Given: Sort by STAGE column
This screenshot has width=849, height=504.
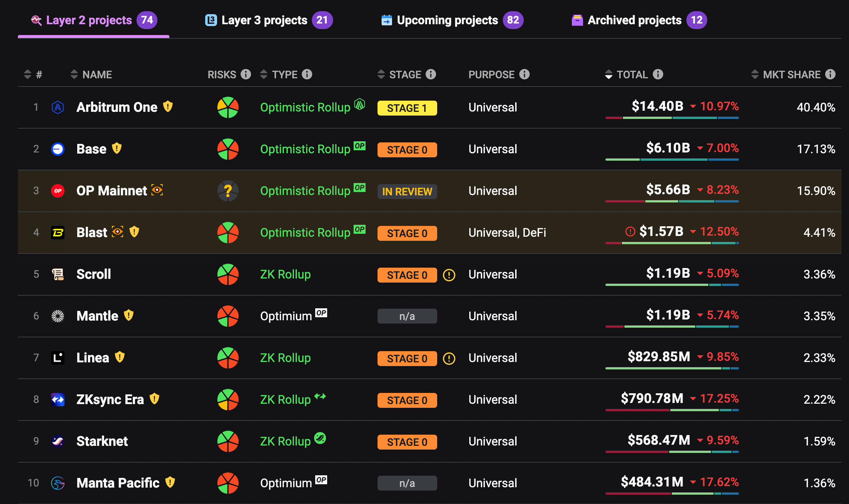Looking at the screenshot, I should point(381,74).
